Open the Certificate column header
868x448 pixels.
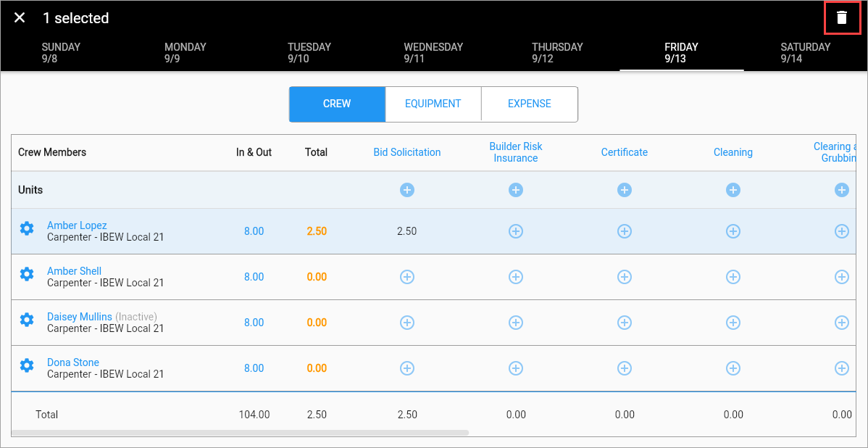pos(625,152)
